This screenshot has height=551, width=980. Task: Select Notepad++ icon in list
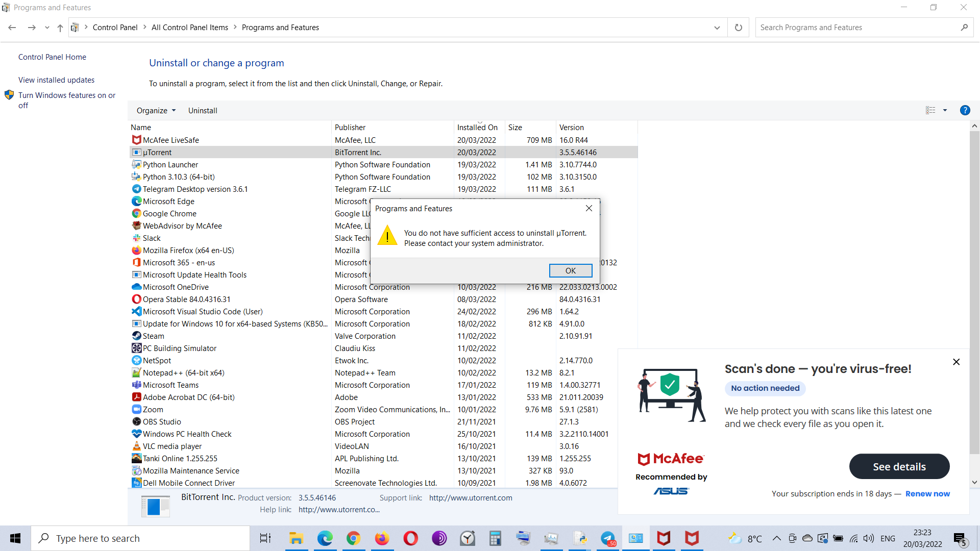click(x=136, y=372)
